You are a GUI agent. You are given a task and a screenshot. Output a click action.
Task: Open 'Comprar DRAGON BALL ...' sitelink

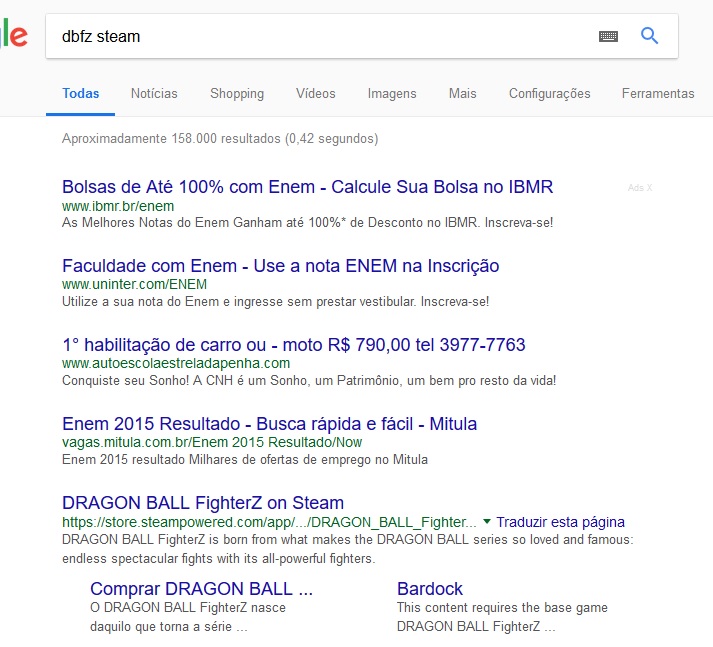point(201,589)
